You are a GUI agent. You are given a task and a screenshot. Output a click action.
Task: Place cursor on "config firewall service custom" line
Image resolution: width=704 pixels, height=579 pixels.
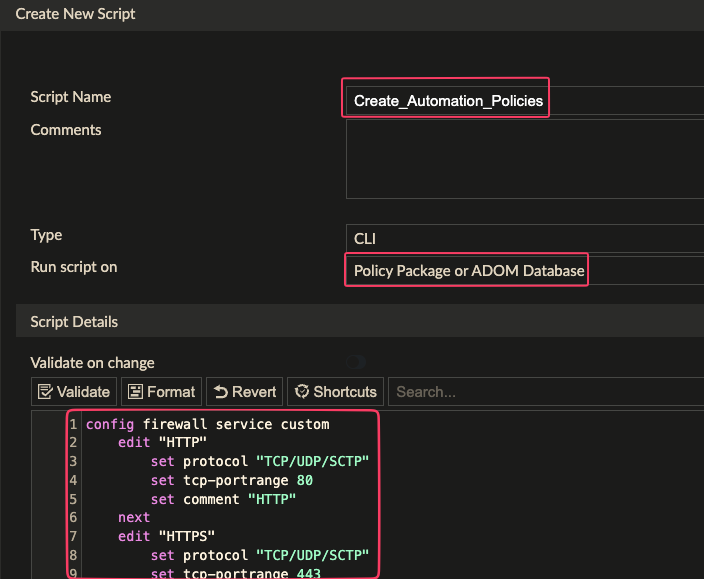click(x=207, y=424)
